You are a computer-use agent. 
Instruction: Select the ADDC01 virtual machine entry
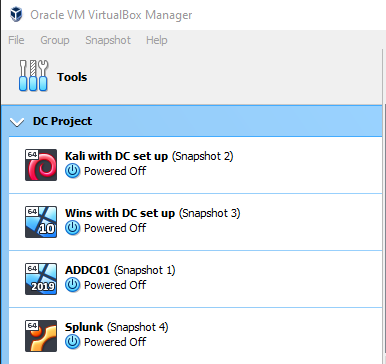(195, 279)
